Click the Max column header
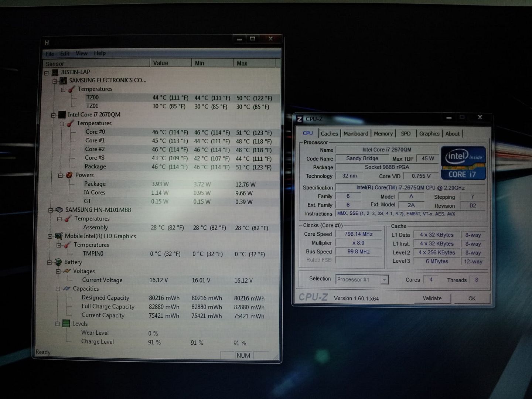The image size is (532, 399). pyautogui.click(x=255, y=63)
